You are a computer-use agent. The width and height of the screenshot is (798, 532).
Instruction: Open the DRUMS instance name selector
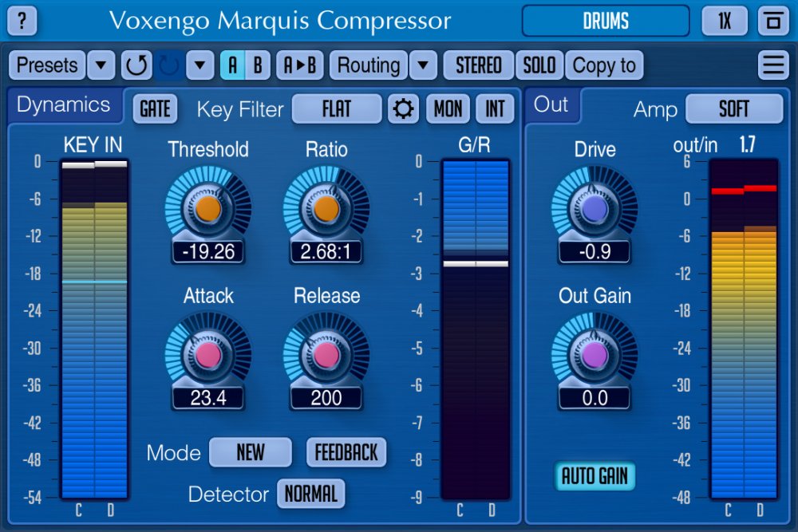606,21
